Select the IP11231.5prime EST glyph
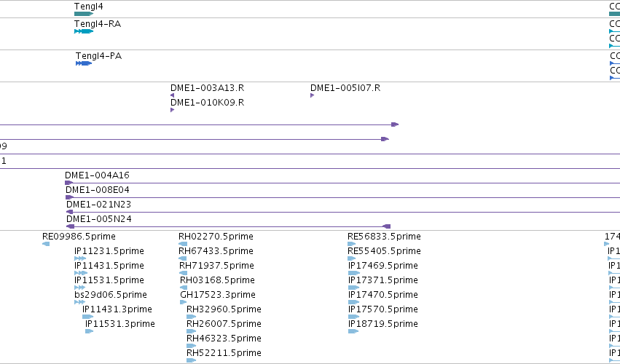The image size is (620, 364). coord(80,258)
